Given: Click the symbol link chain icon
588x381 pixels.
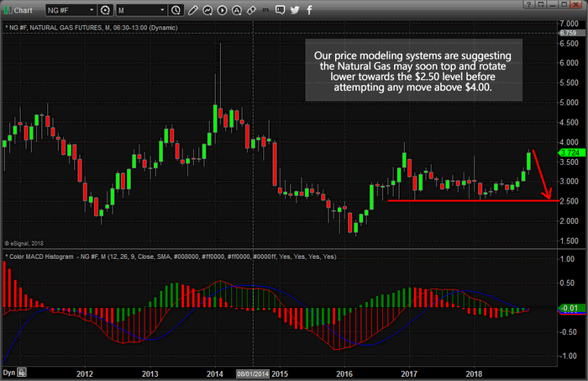Looking at the screenshot, I should tap(252, 10).
